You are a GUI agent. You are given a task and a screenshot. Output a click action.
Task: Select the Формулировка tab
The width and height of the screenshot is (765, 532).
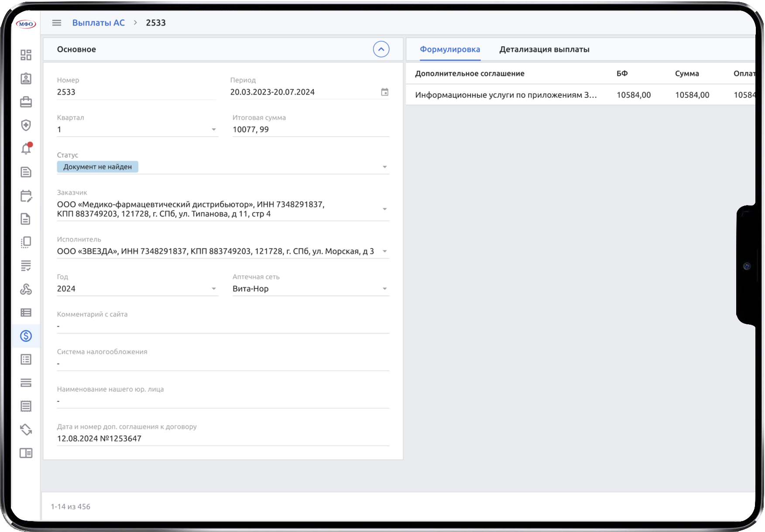[x=450, y=49]
